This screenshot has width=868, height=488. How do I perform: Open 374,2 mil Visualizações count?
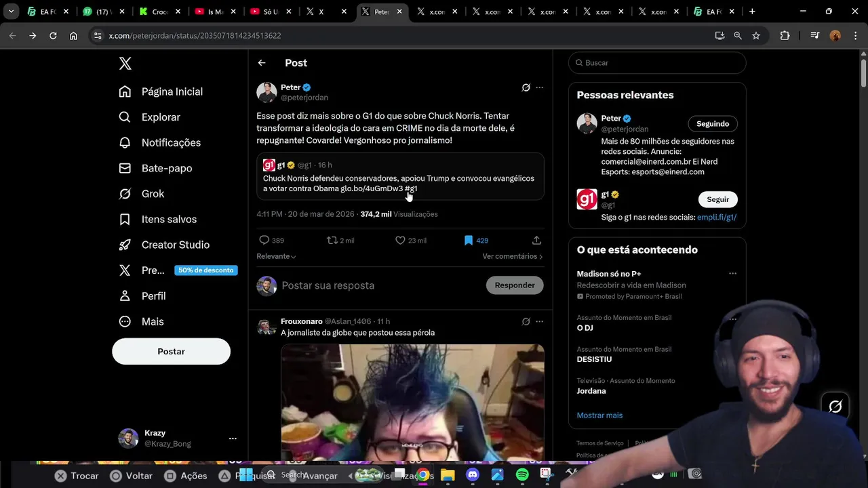tap(399, 214)
